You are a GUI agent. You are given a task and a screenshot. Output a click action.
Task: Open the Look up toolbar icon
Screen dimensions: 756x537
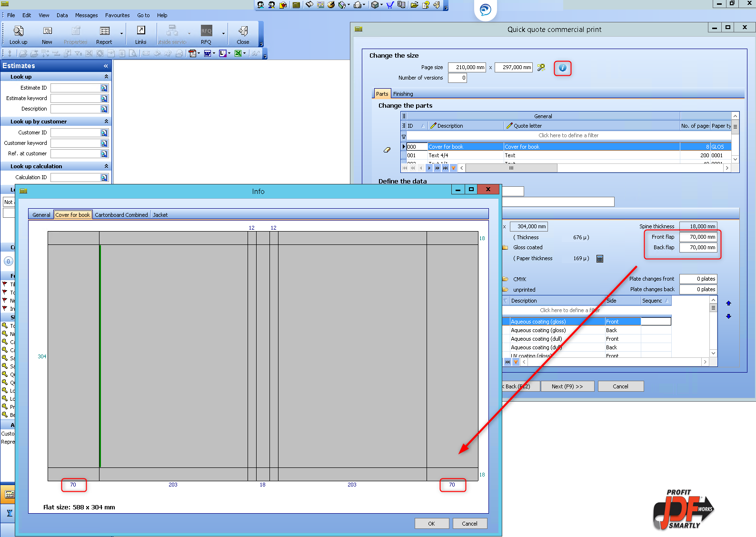18,35
